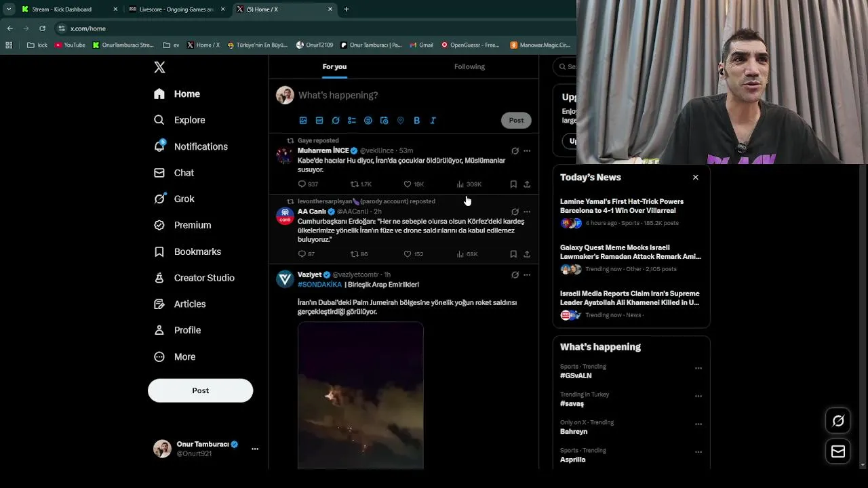Close the Today's News panel
Image resolution: width=868 pixels, height=488 pixels.
(695, 178)
